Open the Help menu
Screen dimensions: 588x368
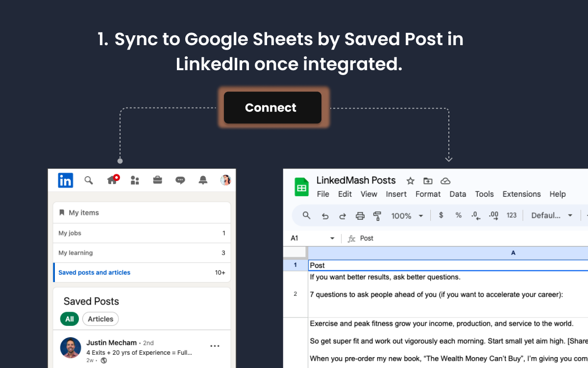coord(558,194)
